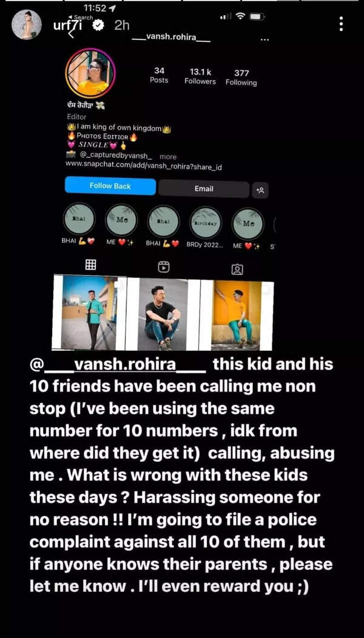
Task: Tap the Search back arrow
Action: [70, 18]
